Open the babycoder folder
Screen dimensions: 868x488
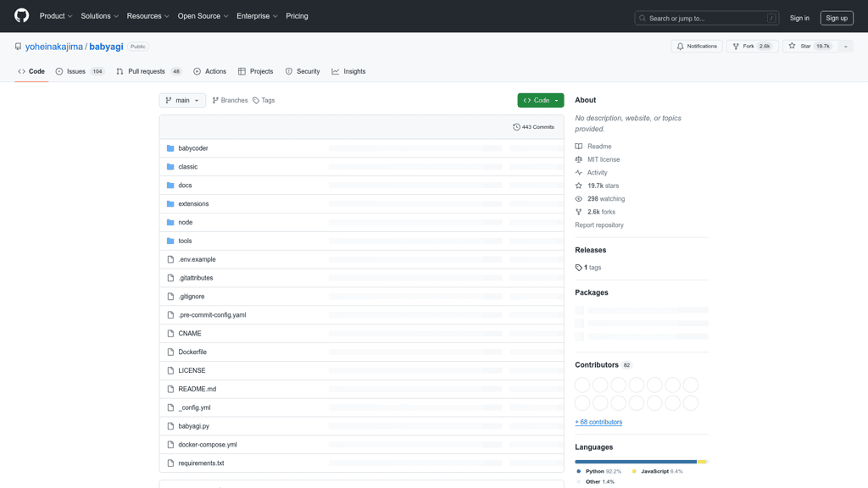click(x=193, y=148)
